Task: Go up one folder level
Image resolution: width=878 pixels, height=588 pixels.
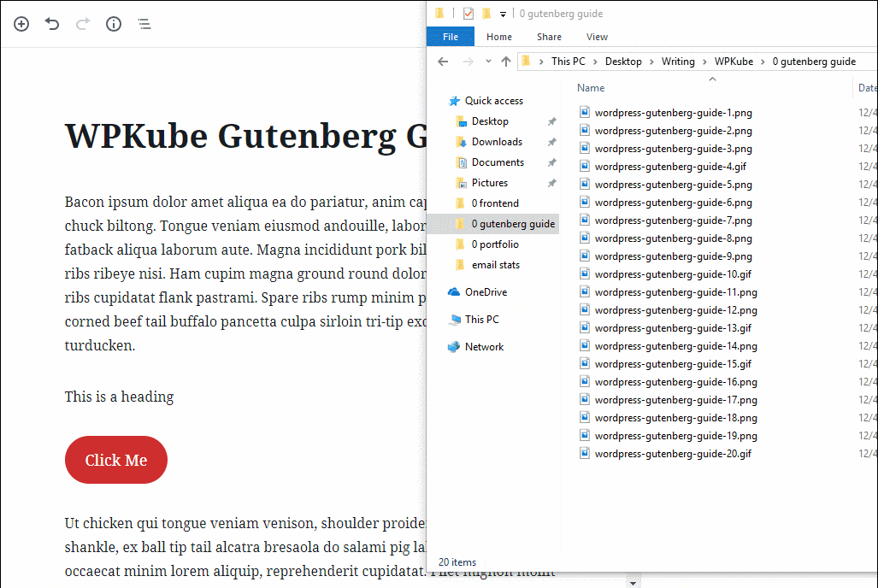Action: pos(506,62)
